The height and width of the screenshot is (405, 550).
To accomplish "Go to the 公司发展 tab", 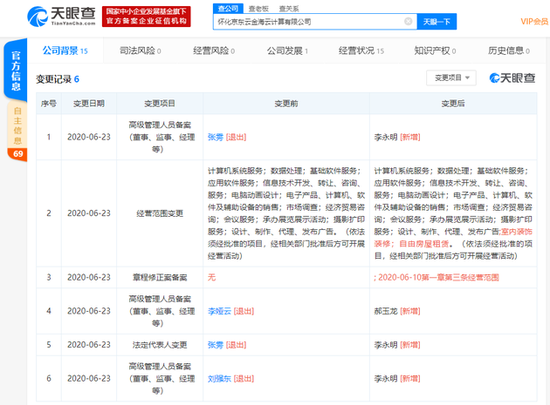I will 287,51.
